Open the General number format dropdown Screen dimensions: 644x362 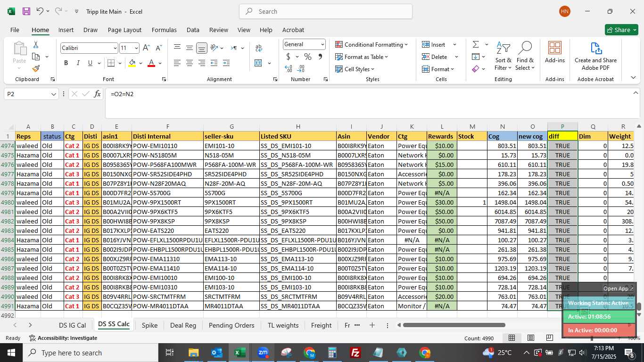(322, 44)
